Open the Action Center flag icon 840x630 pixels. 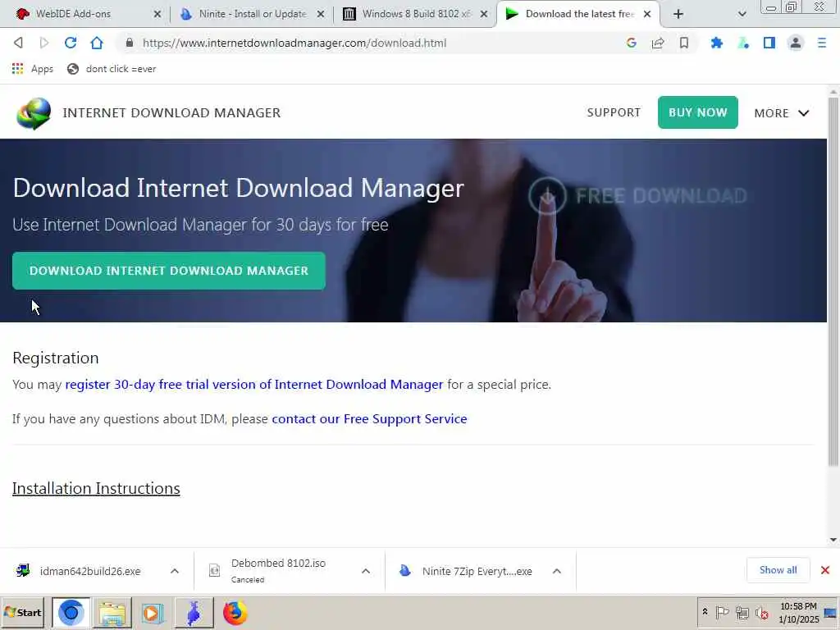(x=722, y=612)
